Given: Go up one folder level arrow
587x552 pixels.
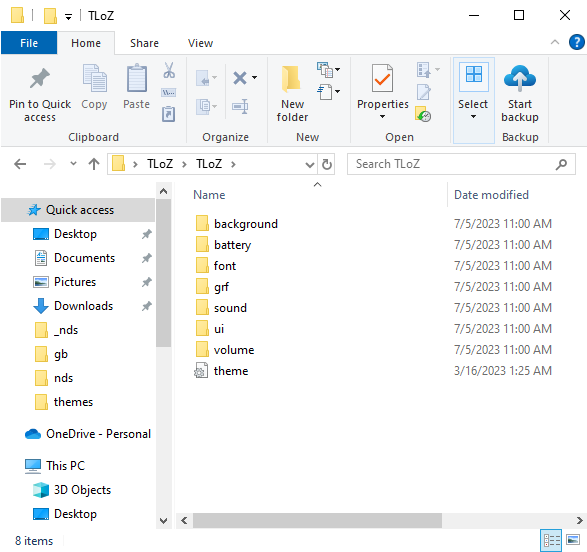Looking at the screenshot, I should pyautogui.click(x=94, y=164).
